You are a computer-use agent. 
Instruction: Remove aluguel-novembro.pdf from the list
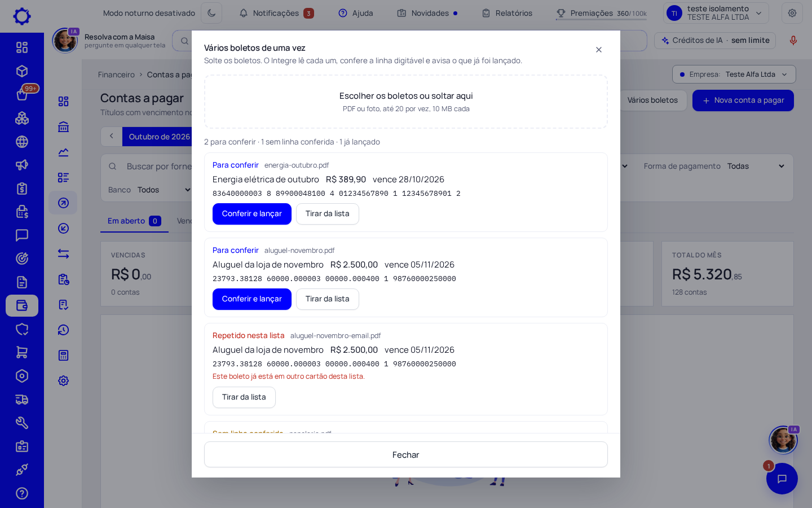point(328,299)
